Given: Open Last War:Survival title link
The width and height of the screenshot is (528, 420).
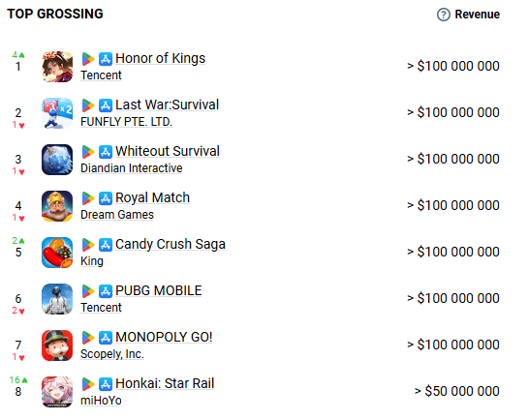Looking at the screenshot, I should pyautogui.click(x=167, y=105).
